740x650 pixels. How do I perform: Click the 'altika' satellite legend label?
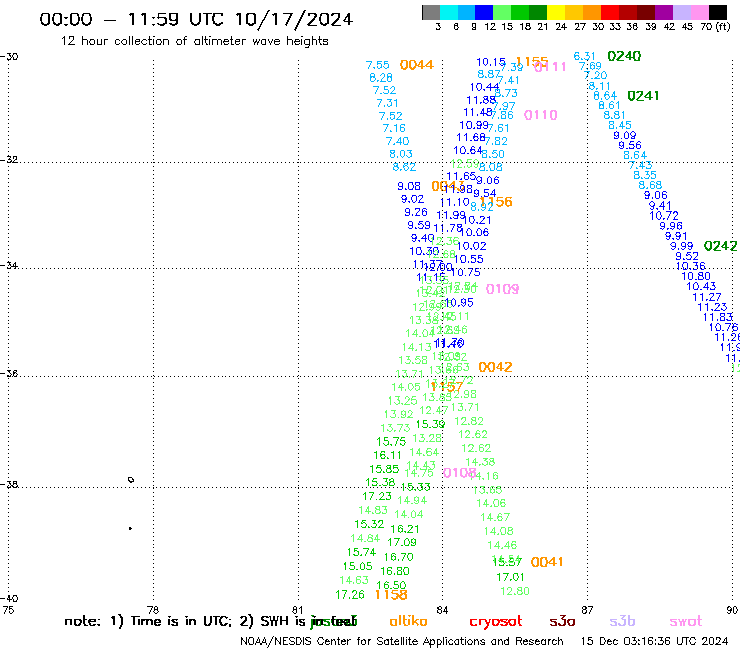coord(408,621)
